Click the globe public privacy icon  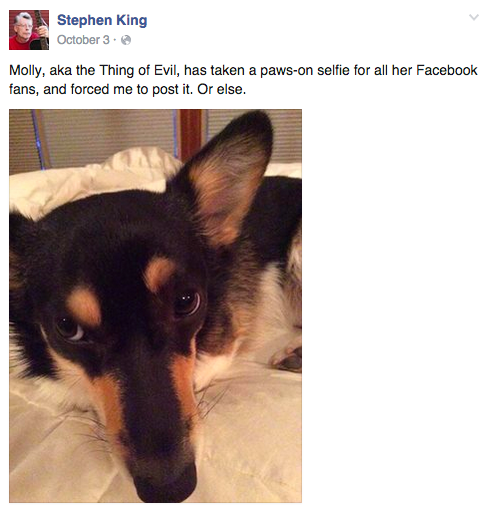pyautogui.click(x=126, y=40)
